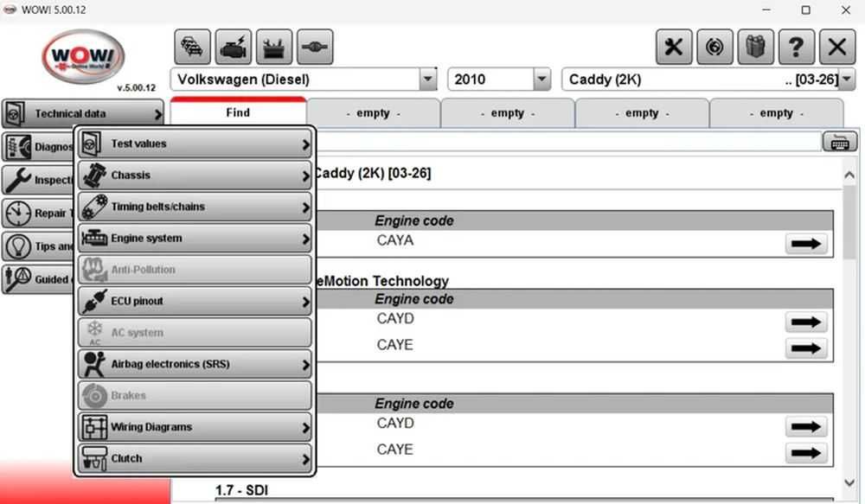Select the 1.7 - SDI heading
The height and width of the screenshot is (504, 865).
[x=241, y=490]
